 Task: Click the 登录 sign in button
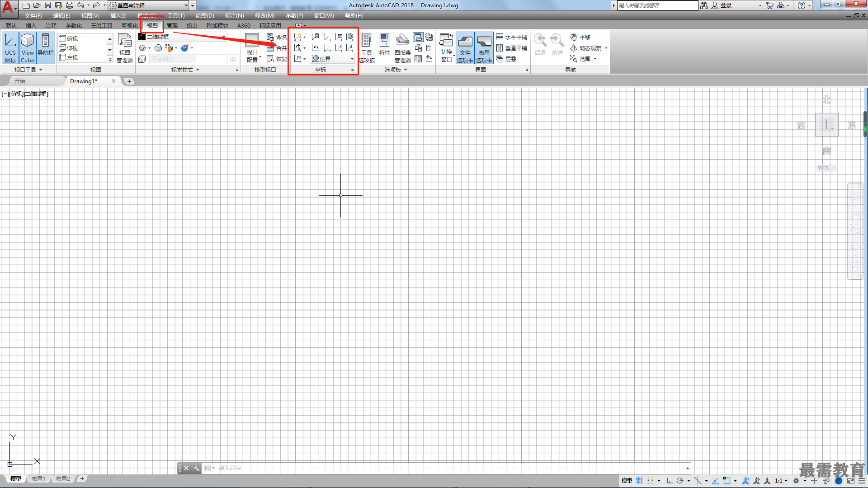pos(722,5)
